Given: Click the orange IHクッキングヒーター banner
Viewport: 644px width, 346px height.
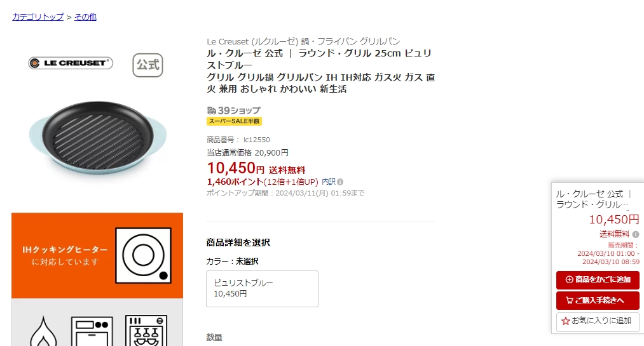Looking at the screenshot, I should click(x=97, y=255).
